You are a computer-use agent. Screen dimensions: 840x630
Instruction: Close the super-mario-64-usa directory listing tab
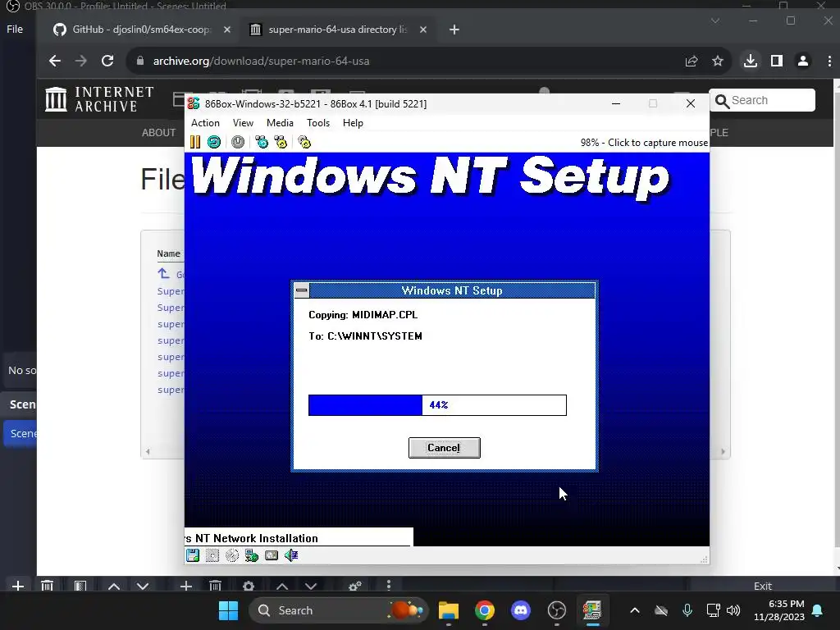click(423, 30)
